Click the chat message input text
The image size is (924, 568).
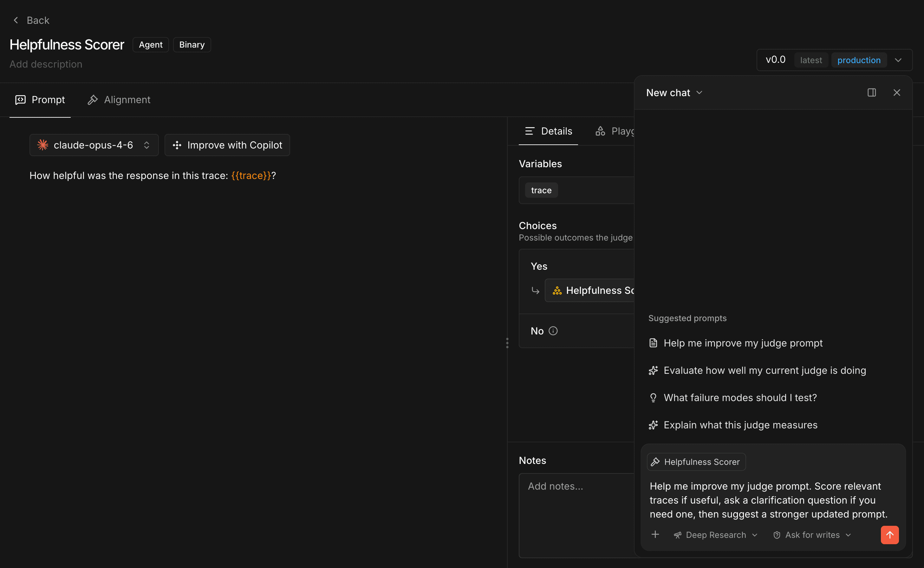769,500
